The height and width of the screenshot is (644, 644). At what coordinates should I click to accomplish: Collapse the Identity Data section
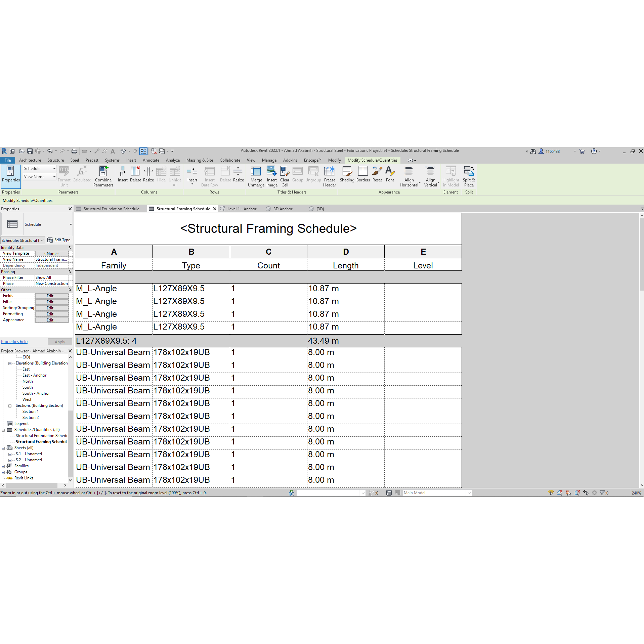(x=70, y=248)
